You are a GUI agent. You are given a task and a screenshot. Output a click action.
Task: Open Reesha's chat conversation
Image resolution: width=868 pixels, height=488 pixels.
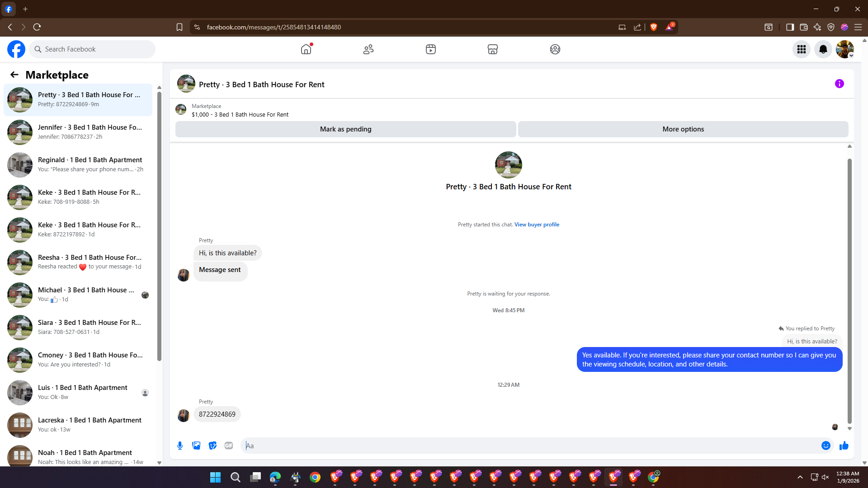pos(78,263)
